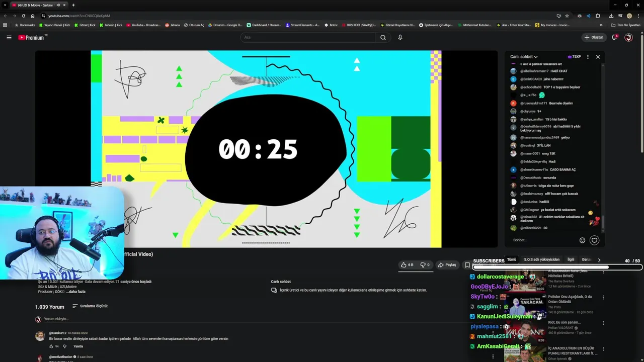This screenshot has height=362, width=644.
Task: Open the notifications bell
Action: point(614,37)
